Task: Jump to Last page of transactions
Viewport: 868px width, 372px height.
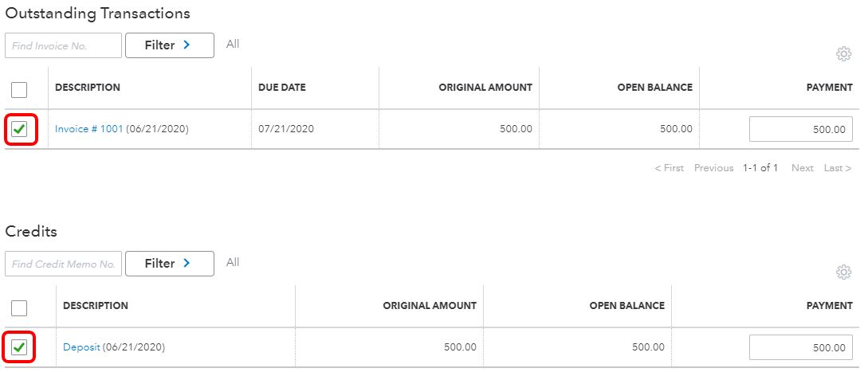Action: 838,168
